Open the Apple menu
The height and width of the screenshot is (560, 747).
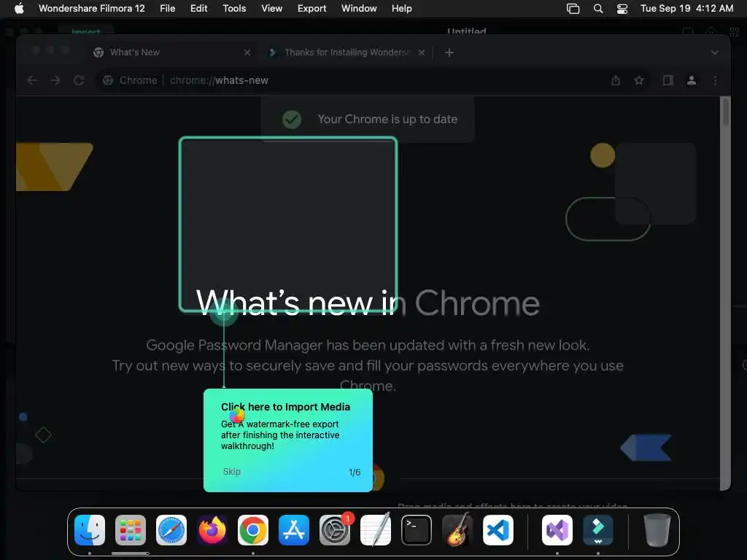[19, 9]
